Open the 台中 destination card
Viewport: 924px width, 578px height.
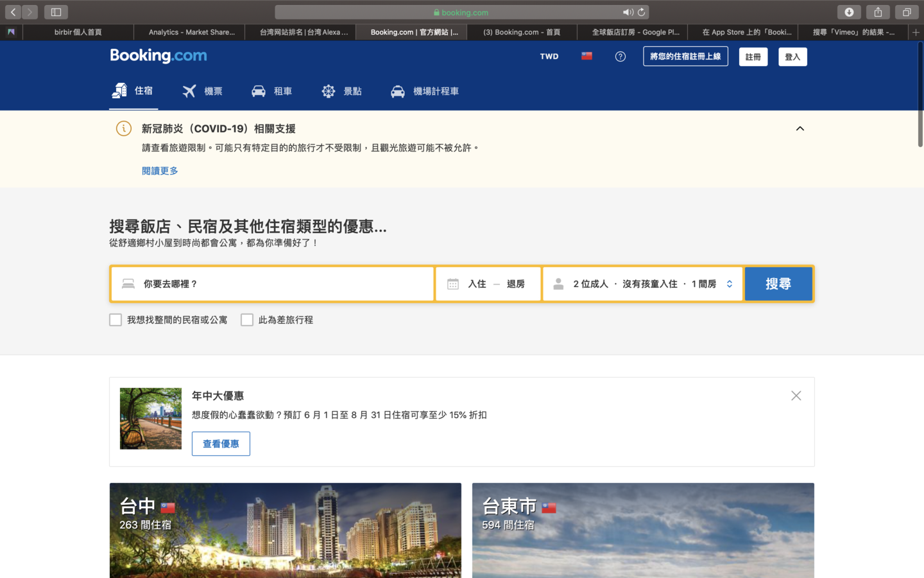(286, 530)
